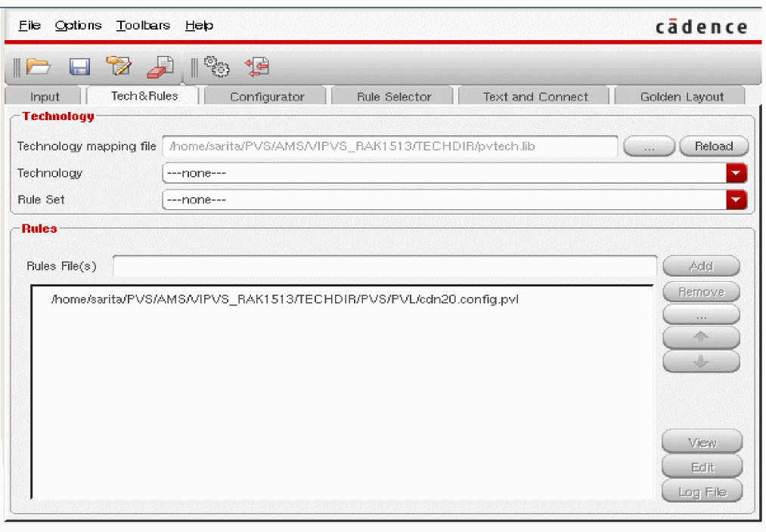Move rules file down with arrow button

pyautogui.click(x=701, y=361)
